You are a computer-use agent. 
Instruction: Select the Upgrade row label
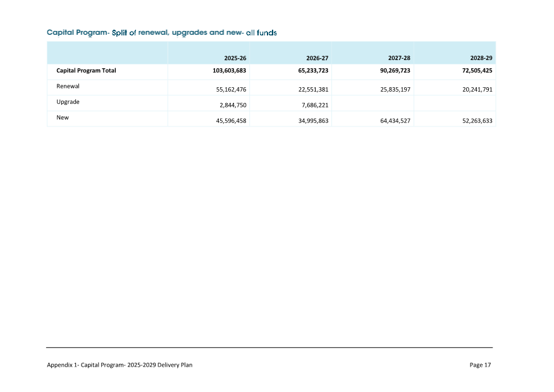68,102
